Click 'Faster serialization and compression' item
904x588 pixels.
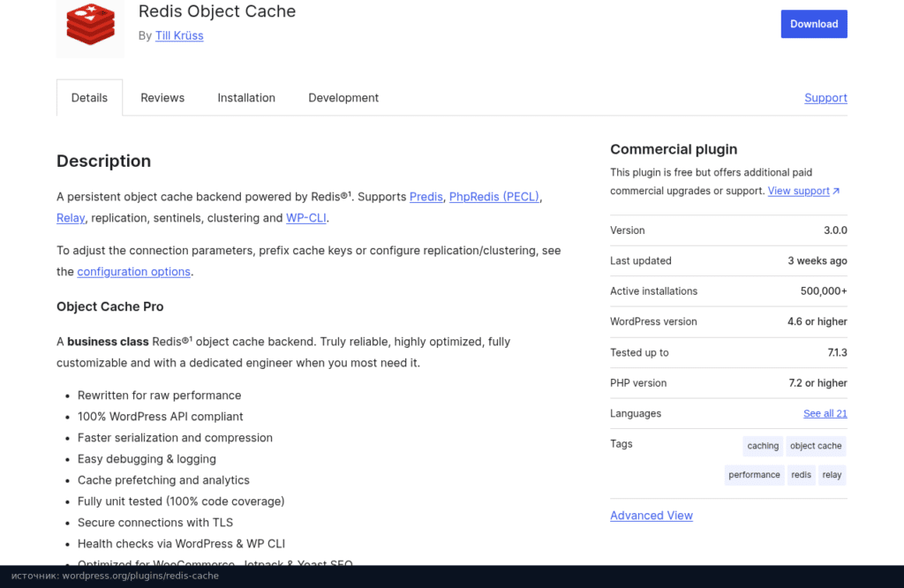pos(176,438)
